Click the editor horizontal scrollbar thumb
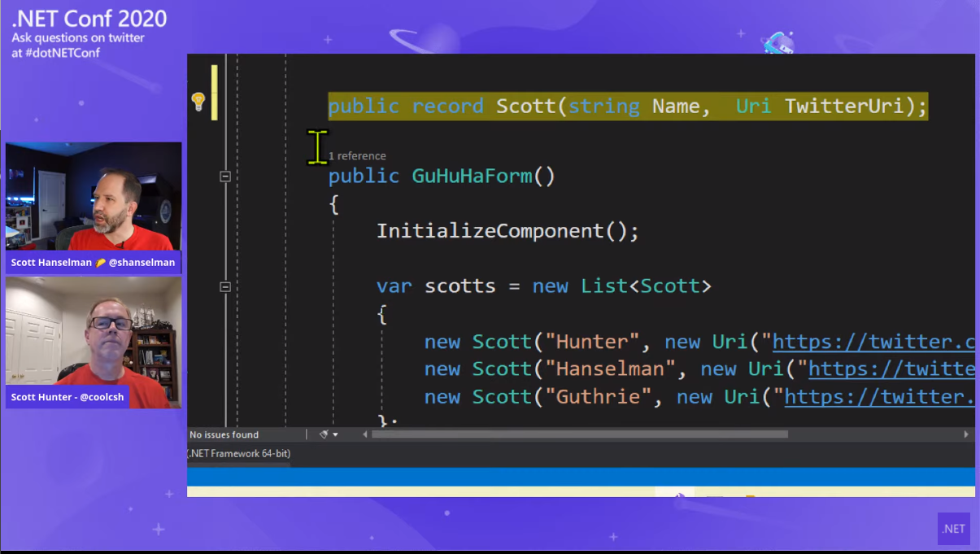The image size is (980, 554). (x=580, y=434)
